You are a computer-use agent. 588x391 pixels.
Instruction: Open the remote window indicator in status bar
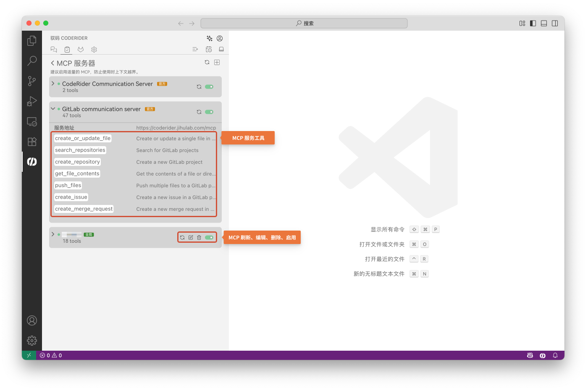click(29, 355)
